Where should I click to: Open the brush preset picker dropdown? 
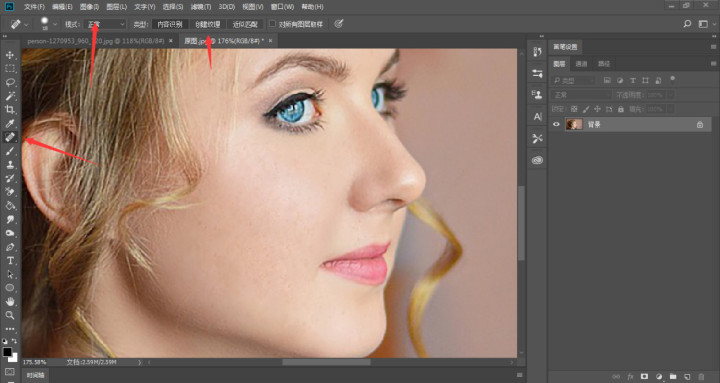point(55,24)
